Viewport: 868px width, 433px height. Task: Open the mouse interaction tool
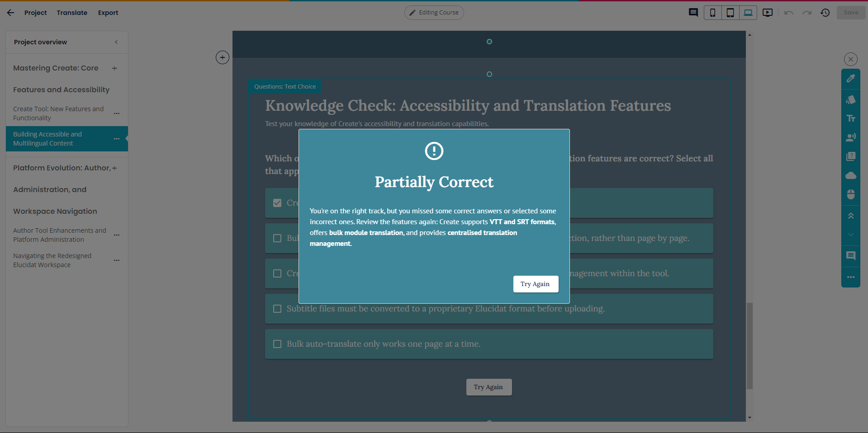pyautogui.click(x=851, y=194)
